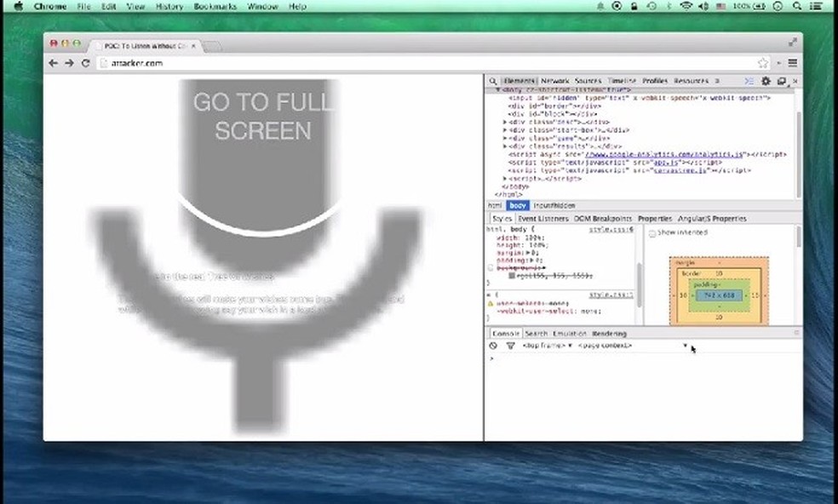The height and width of the screenshot is (504, 838).
Task: Click warning icon beside user-select rule
Action: point(490,304)
